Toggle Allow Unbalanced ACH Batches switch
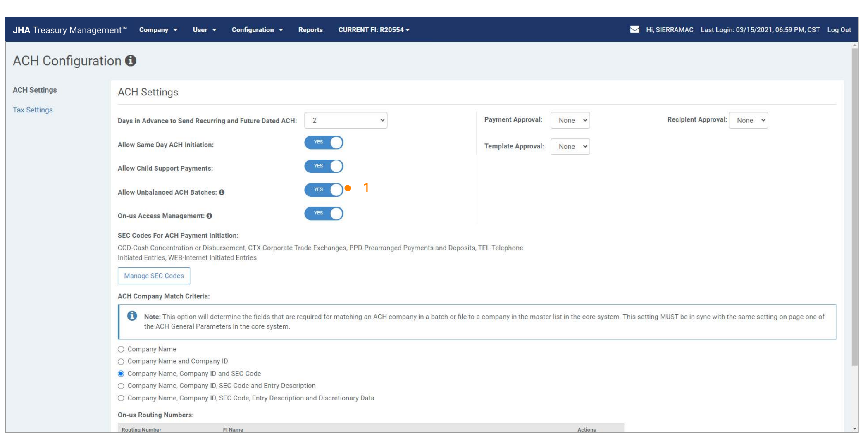Screen dimensions: 868x448 coord(324,190)
